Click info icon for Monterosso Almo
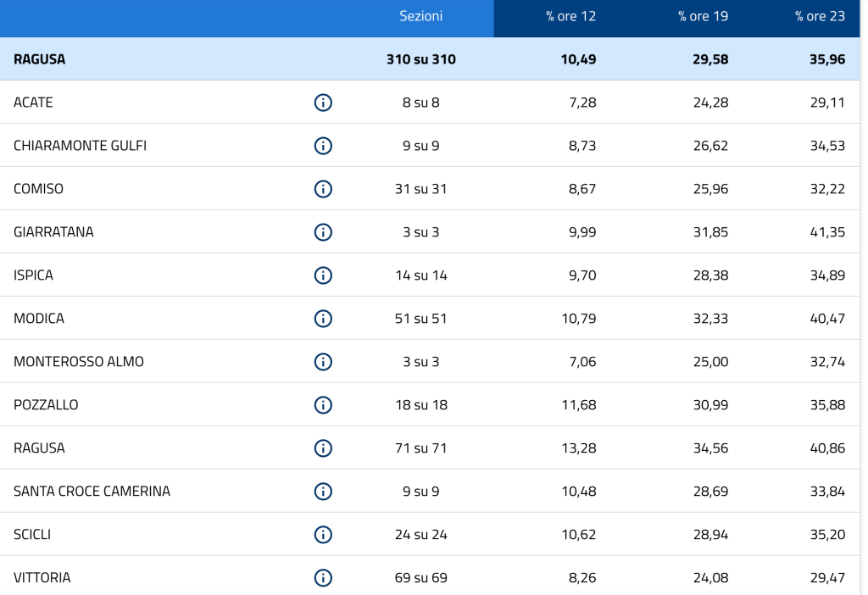868x595 pixels. click(x=323, y=362)
